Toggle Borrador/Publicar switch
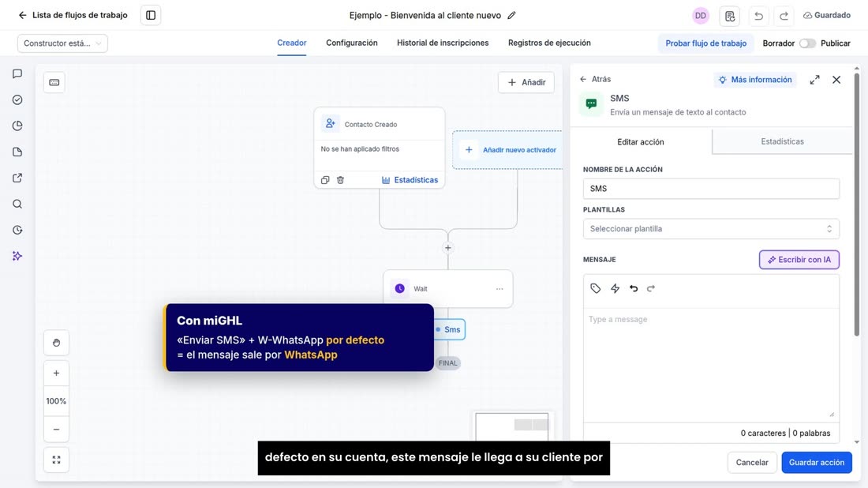Screen dimensions: 868x488 pos(807,43)
